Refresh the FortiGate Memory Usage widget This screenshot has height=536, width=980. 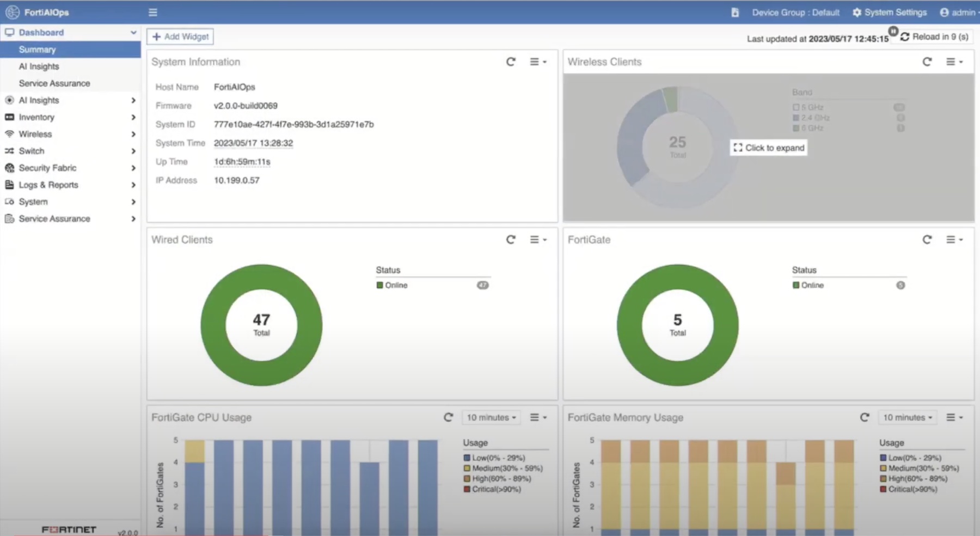[865, 417]
